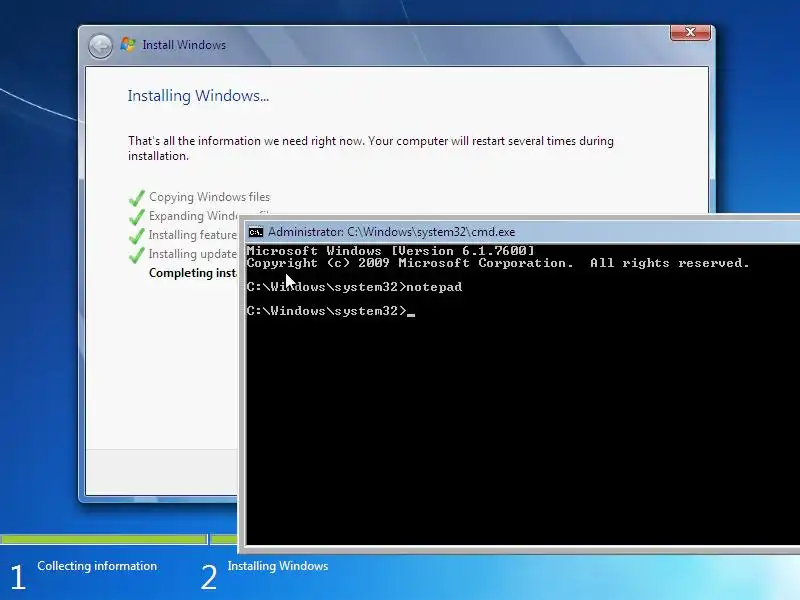Click the 'Install Windows' title text
The height and width of the screenshot is (600, 800).
point(184,45)
